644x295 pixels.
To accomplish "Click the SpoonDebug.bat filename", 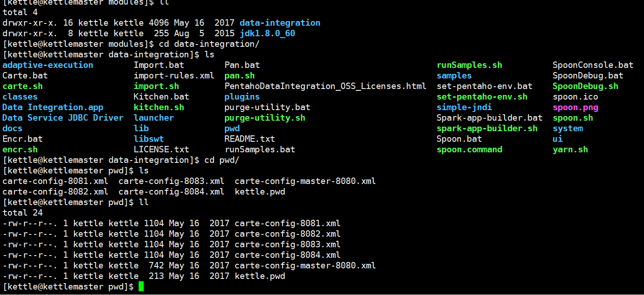I will click(588, 76).
